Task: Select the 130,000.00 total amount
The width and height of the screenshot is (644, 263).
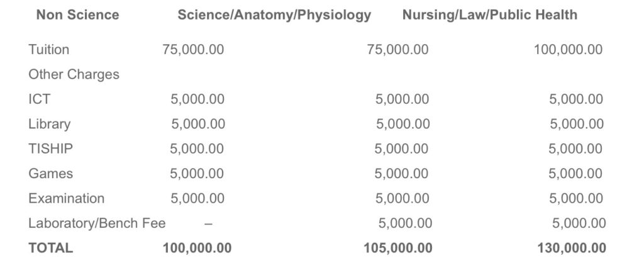Action: (572, 248)
